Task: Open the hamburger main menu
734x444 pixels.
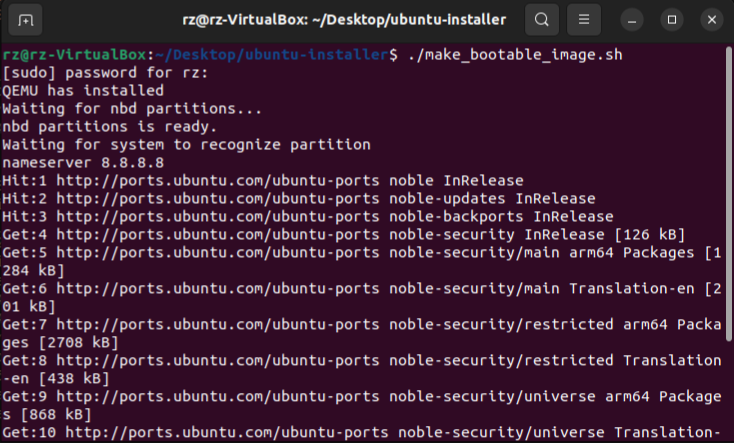Action: click(x=584, y=20)
